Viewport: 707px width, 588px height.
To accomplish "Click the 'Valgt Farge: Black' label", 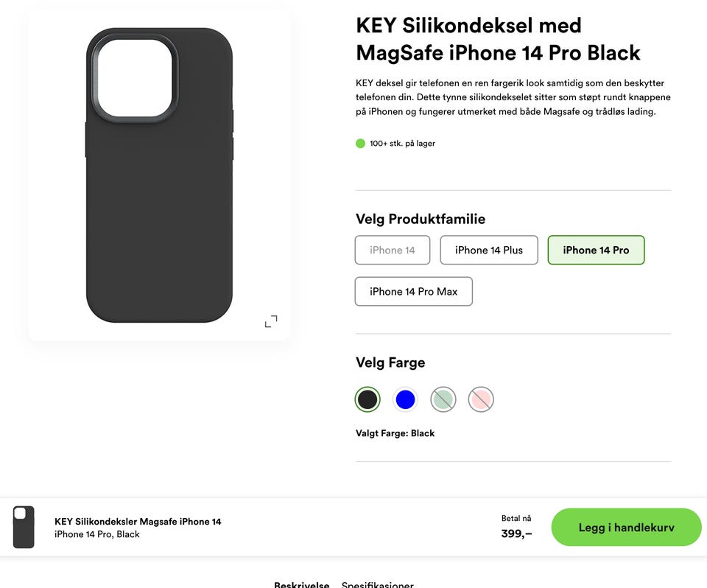I will pyautogui.click(x=395, y=433).
